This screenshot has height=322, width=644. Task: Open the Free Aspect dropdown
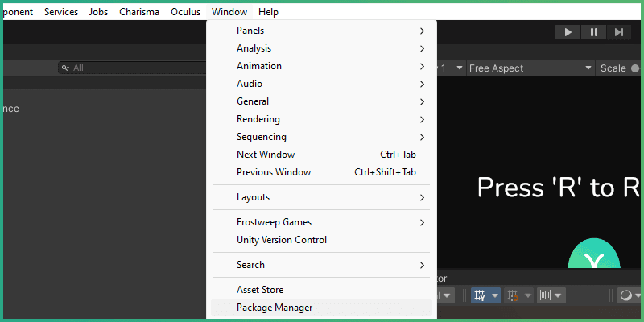[530, 68]
